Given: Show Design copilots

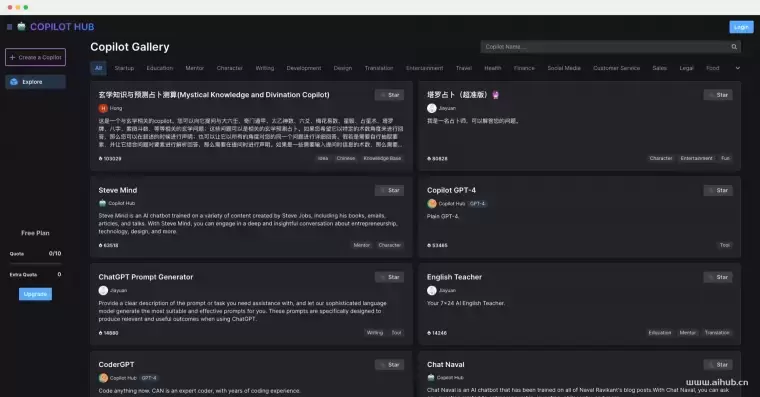Looking at the screenshot, I should click(x=343, y=68).
